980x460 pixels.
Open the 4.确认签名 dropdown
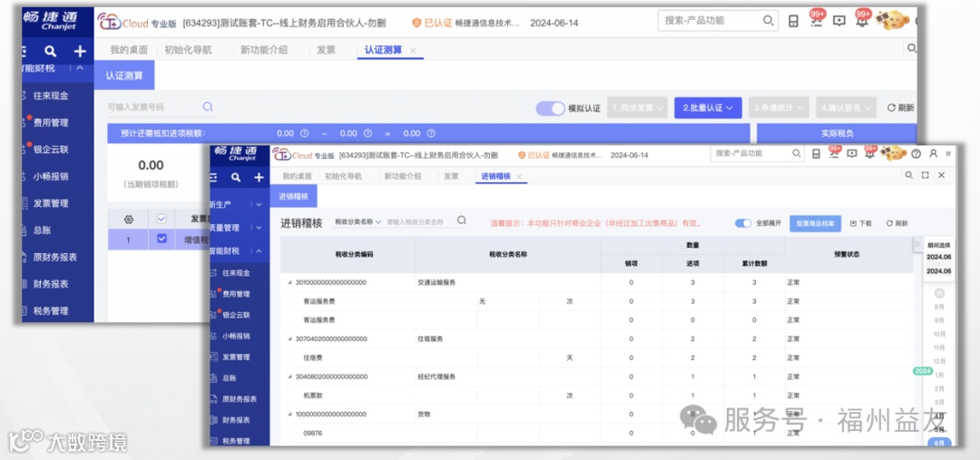coord(846,107)
